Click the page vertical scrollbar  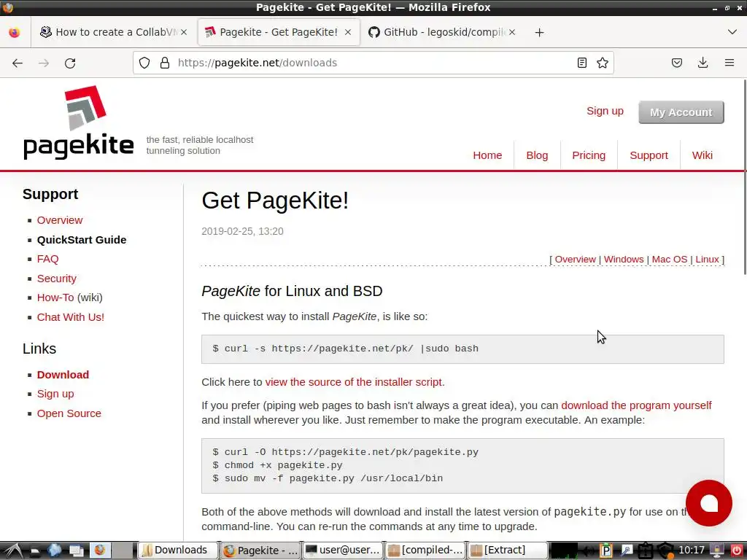click(x=744, y=177)
